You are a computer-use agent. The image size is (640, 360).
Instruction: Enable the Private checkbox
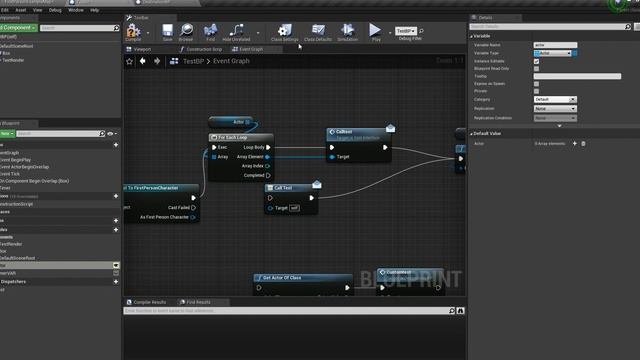pos(536,91)
